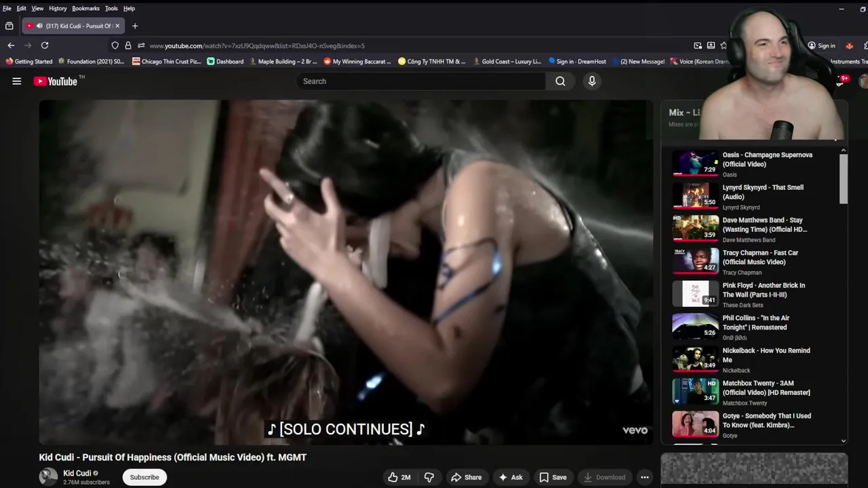Open Getting Started bookmark
Image resolution: width=868 pixels, height=488 pixels.
(x=28, y=62)
